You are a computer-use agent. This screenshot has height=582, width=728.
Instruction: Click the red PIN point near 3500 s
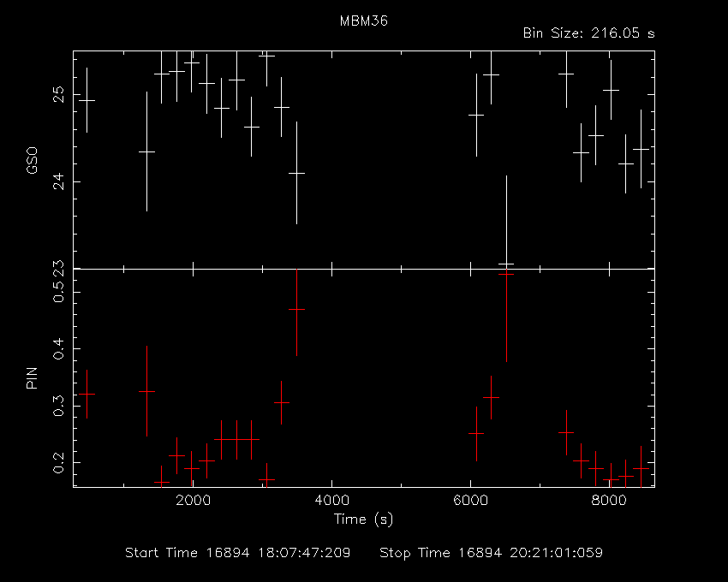[x=296, y=309]
